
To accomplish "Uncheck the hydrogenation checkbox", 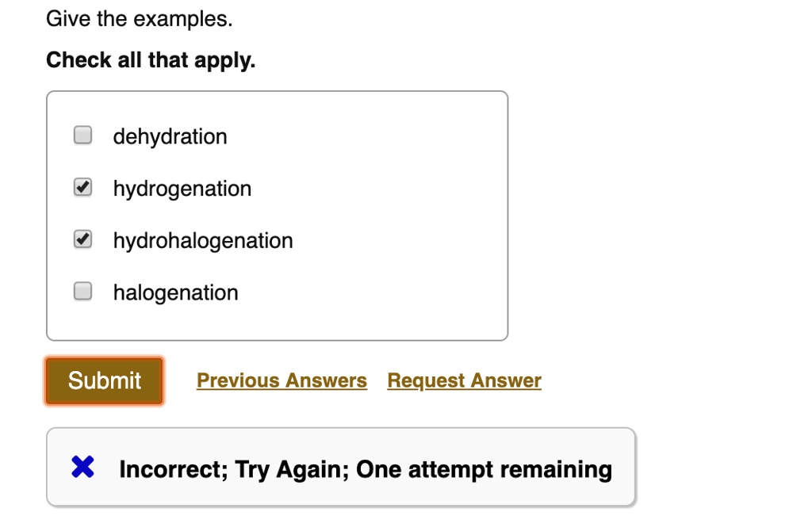I will pyautogui.click(x=82, y=187).
